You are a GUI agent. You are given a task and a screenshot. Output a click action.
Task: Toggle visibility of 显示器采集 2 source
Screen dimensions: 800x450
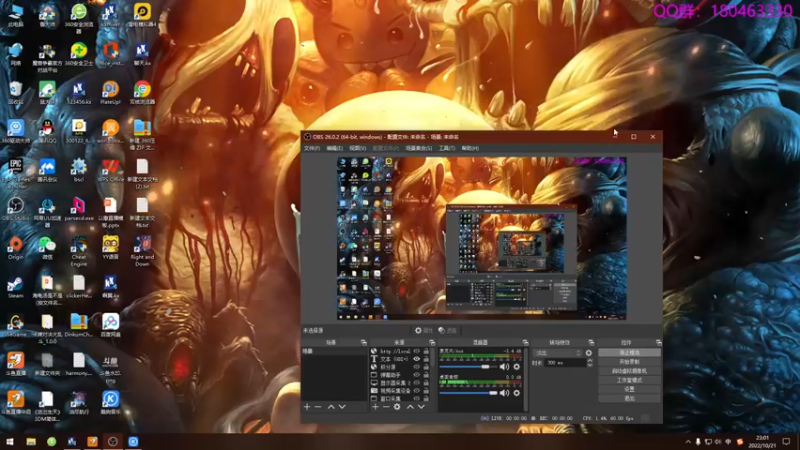pos(417,383)
